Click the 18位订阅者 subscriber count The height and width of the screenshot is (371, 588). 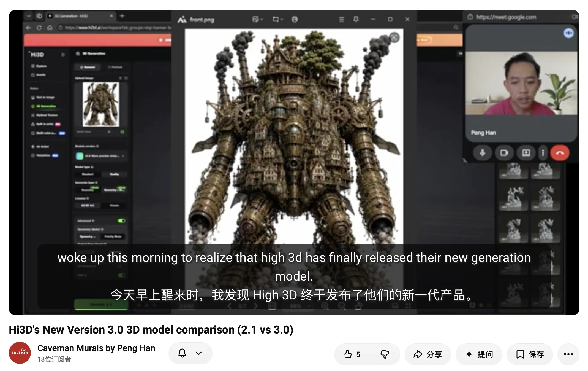coord(54,359)
